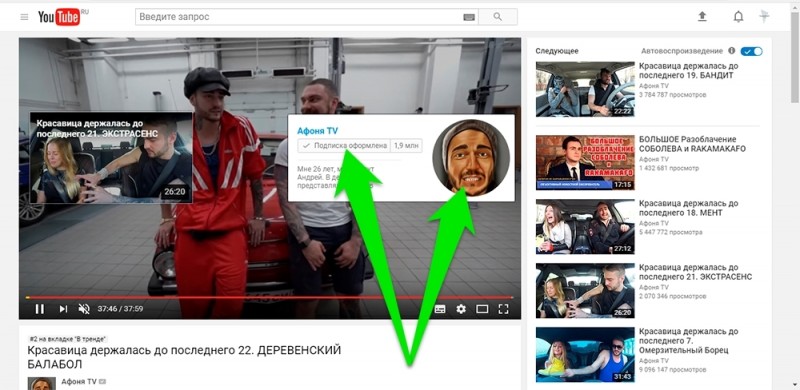Open the Афоня TV channel link in card
The width and height of the screenshot is (800, 390).
[x=317, y=131]
